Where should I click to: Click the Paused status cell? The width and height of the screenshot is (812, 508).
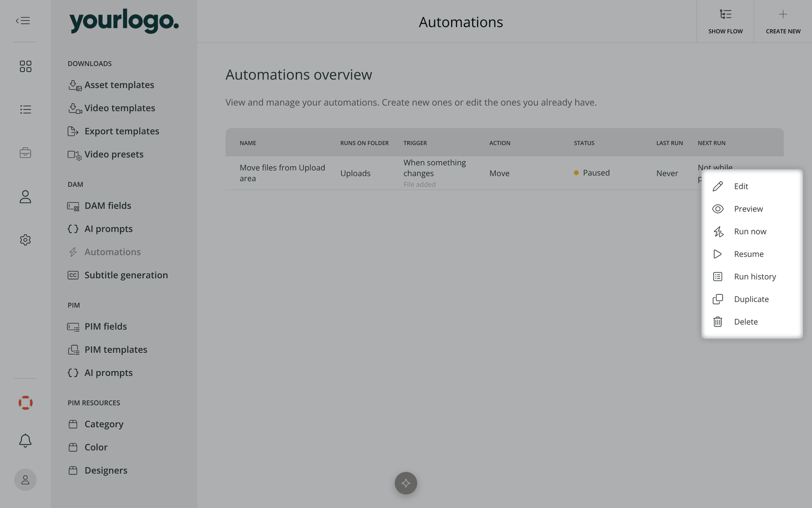coord(591,172)
